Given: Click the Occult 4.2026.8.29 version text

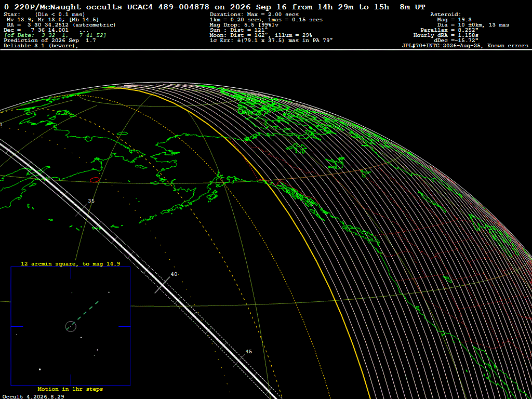Looking at the screenshot, I should tap(33, 396).
